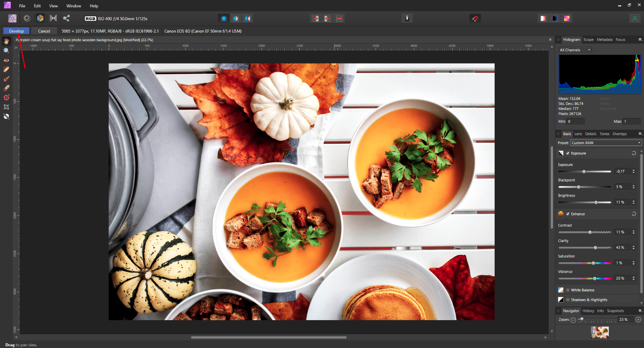Screen dimensions: 644x348
Task: Switch to single view mode
Action: tap(224, 18)
